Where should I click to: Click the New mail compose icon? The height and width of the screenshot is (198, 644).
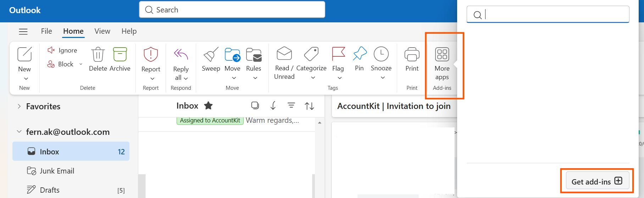click(24, 54)
